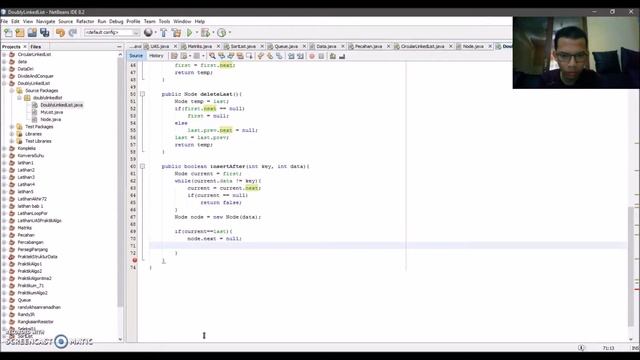The width and height of the screenshot is (640, 360).
Task: Switch to Queue.java editor tab
Action: pos(286,47)
